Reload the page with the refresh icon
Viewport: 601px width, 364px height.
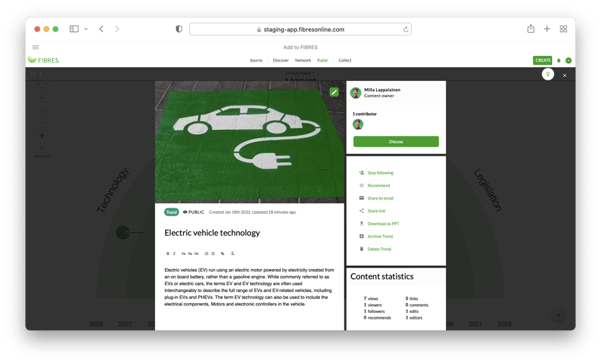pyautogui.click(x=405, y=29)
